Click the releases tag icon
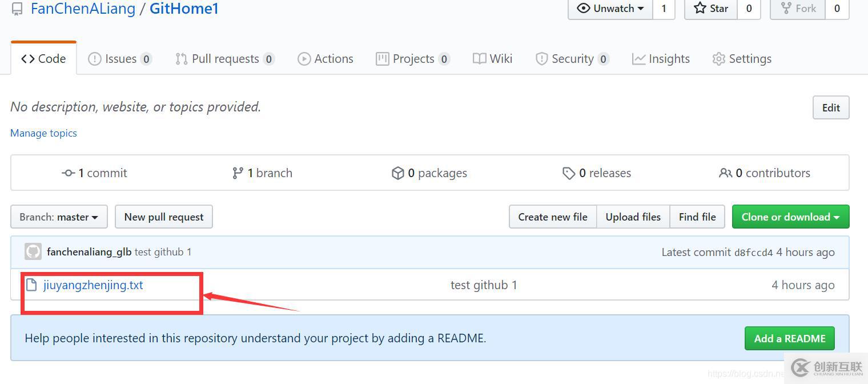 pyautogui.click(x=569, y=173)
